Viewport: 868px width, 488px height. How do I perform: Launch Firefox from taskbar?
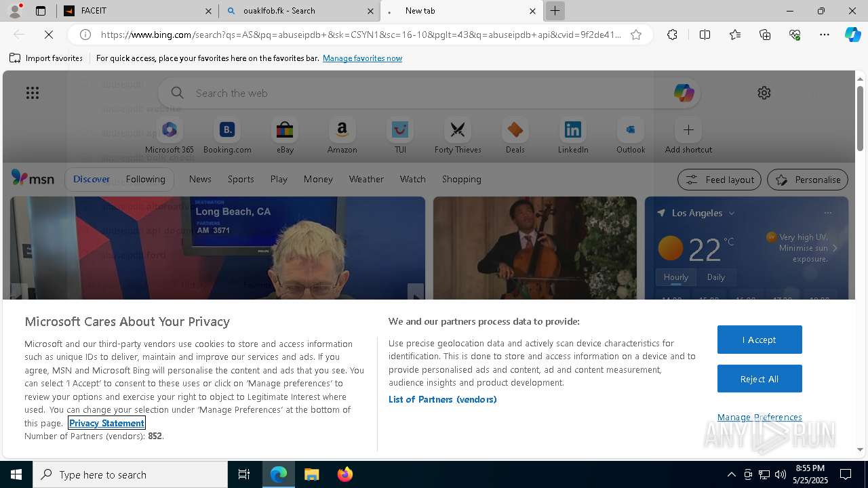pyautogui.click(x=344, y=474)
